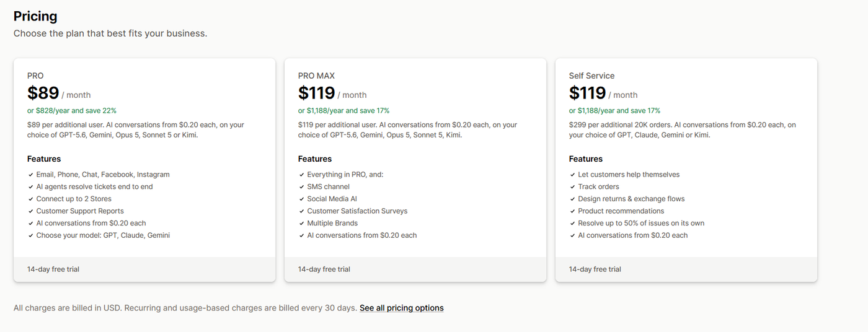Click the "$299 per additional 20K orders" description

pos(683,129)
